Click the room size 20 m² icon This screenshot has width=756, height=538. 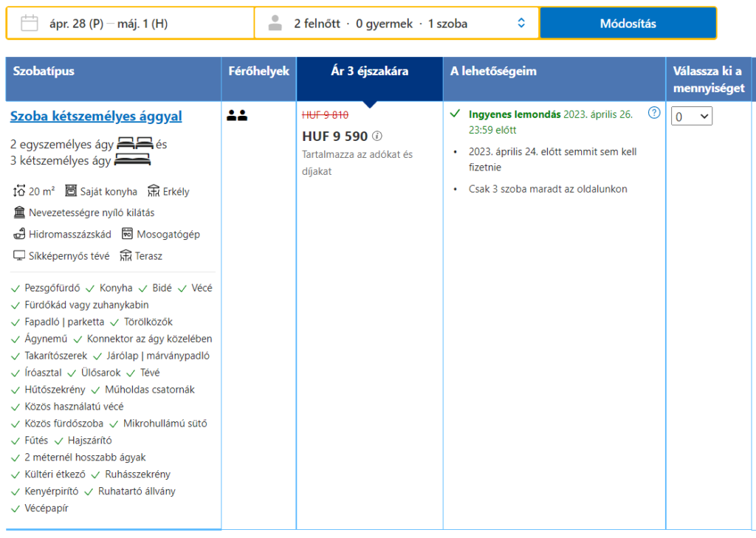coord(19,191)
